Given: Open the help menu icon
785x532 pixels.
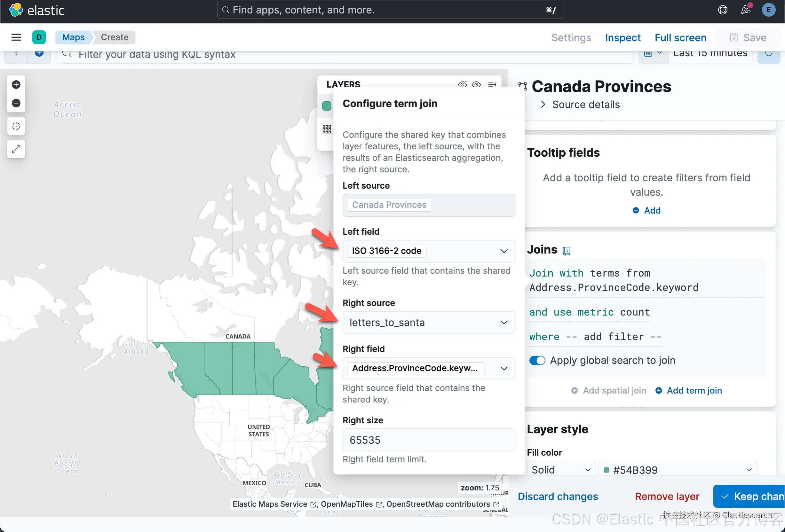Looking at the screenshot, I should pos(723,10).
